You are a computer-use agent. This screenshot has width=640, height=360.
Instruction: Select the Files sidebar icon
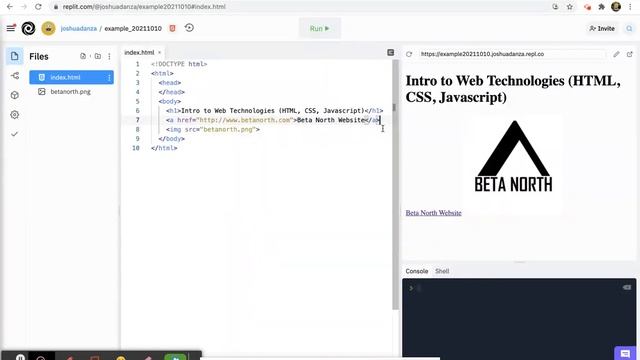pos(15,56)
